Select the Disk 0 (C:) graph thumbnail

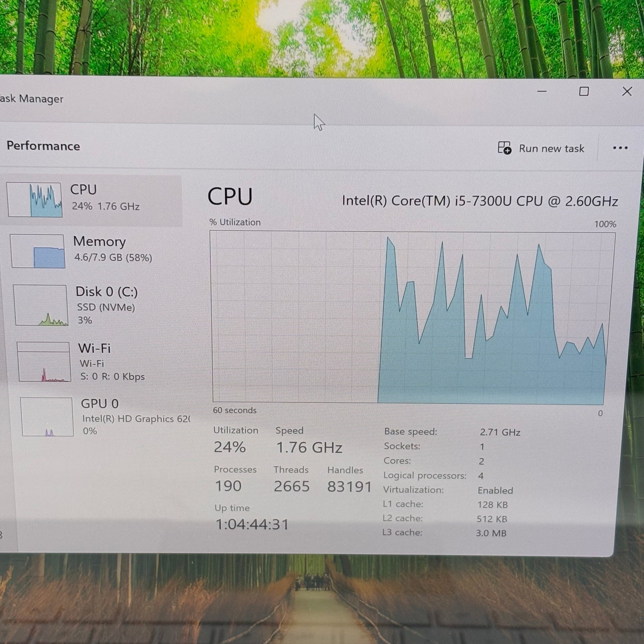click(41, 305)
